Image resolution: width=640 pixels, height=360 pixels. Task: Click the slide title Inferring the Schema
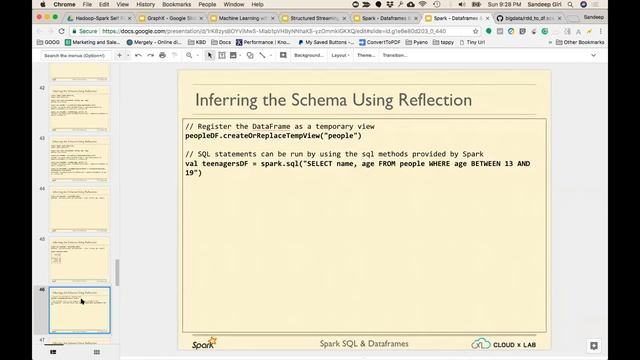click(x=333, y=100)
